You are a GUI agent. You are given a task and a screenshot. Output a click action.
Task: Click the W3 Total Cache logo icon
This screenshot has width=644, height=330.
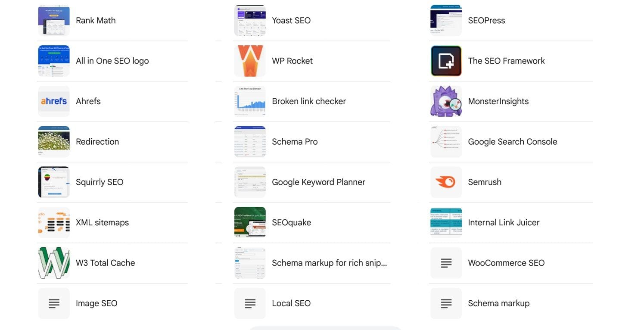54,263
